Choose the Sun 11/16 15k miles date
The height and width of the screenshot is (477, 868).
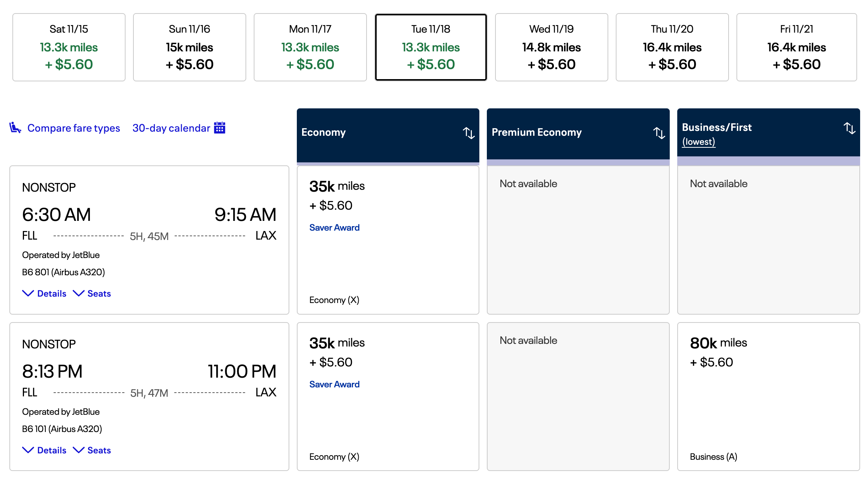[x=190, y=47]
